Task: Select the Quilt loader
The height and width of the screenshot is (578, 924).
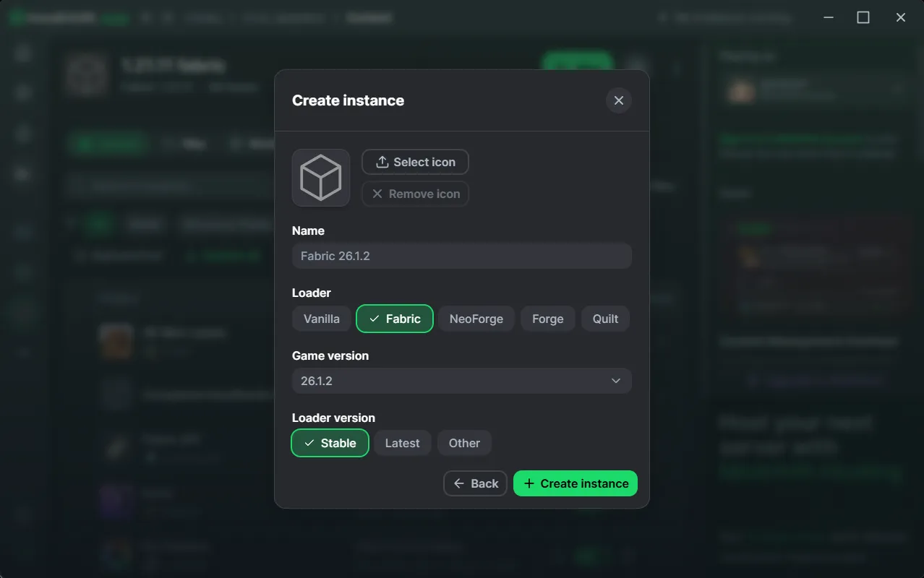Action: (x=605, y=319)
